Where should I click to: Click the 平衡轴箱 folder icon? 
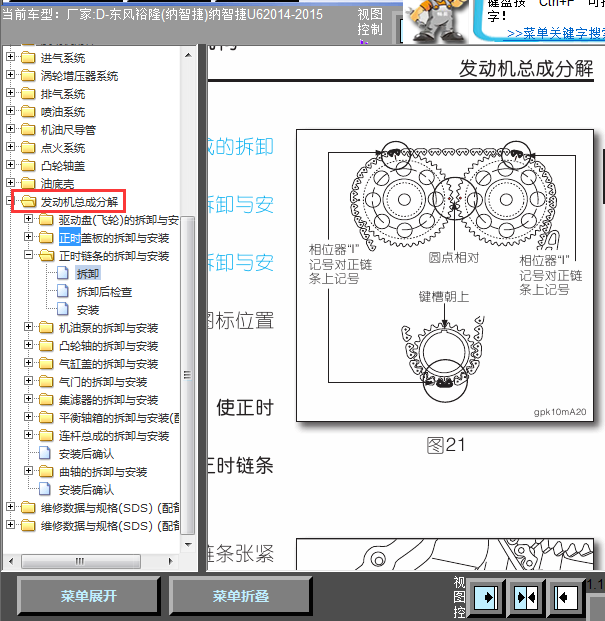tap(46, 418)
